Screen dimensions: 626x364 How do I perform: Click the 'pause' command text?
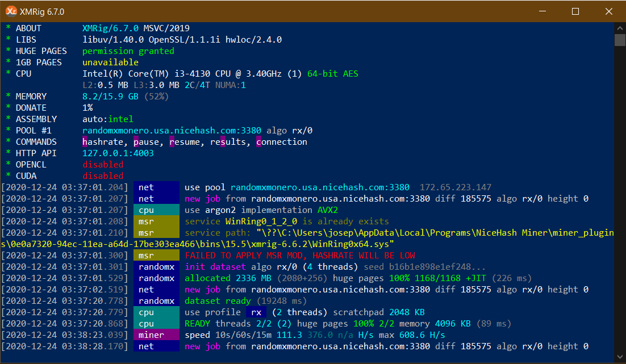tap(146, 142)
